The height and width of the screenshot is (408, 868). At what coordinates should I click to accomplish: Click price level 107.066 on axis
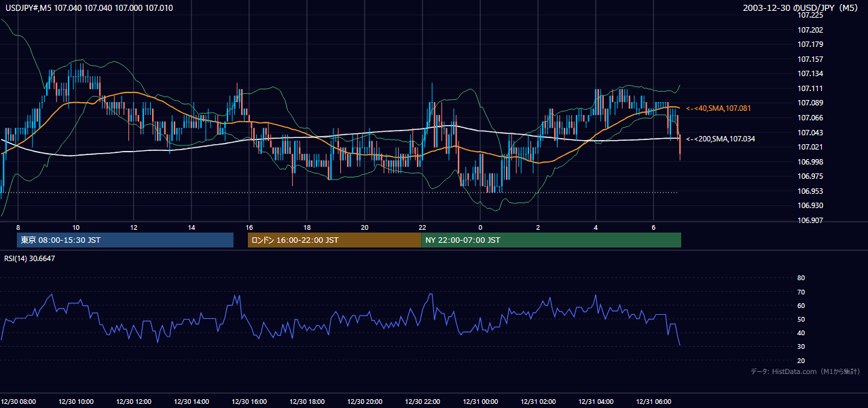(x=810, y=118)
